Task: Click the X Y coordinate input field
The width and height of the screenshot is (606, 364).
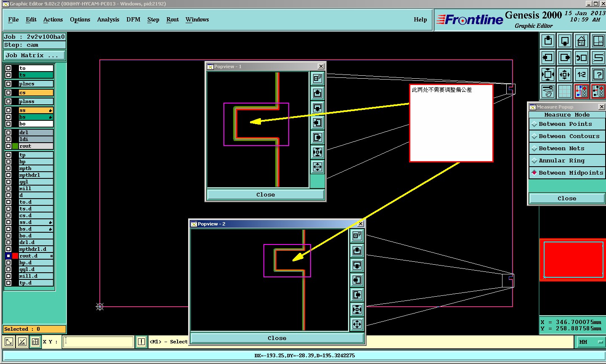Action: click(x=98, y=342)
